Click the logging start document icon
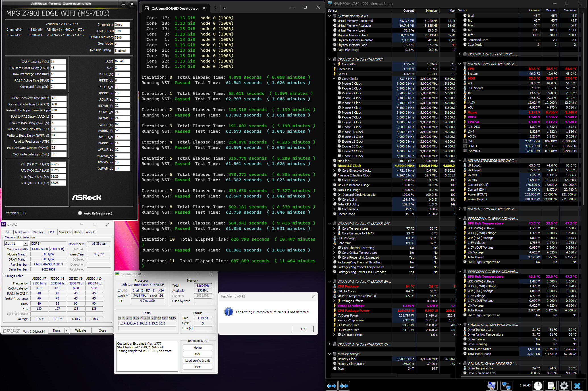This screenshot has width=588, height=391. (551, 386)
